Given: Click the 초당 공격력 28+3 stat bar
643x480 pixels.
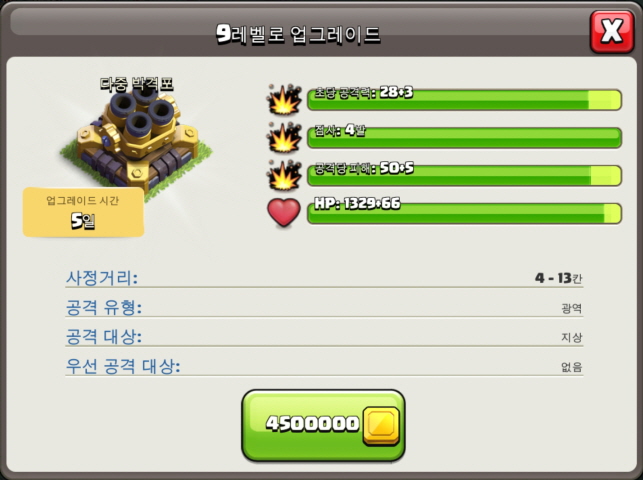Looking at the screenshot, I should (x=464, y=100).
